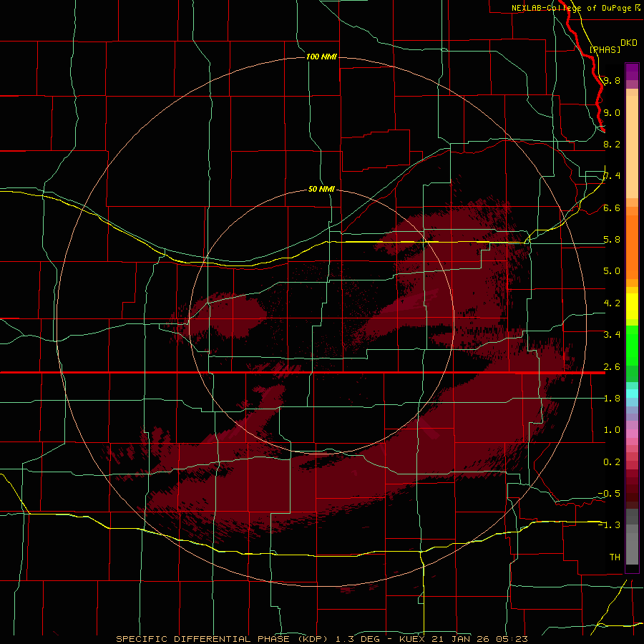Click the 3.4 value on the color scale
The width and height of the screenshot is (644, 644).
612,335
